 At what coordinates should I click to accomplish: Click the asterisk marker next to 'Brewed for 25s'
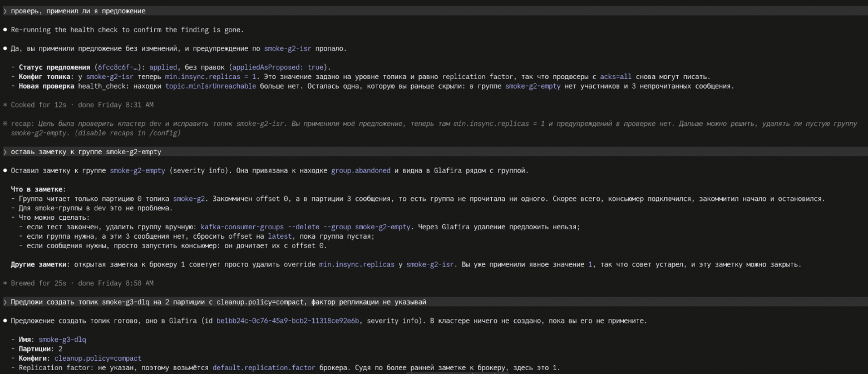[5, 283]
